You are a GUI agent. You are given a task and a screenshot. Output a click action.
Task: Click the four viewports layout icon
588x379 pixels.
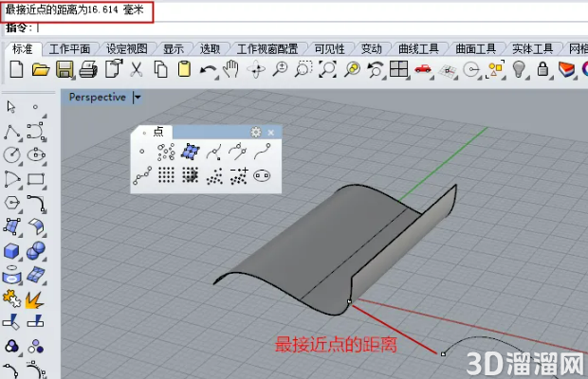point(398,69)
